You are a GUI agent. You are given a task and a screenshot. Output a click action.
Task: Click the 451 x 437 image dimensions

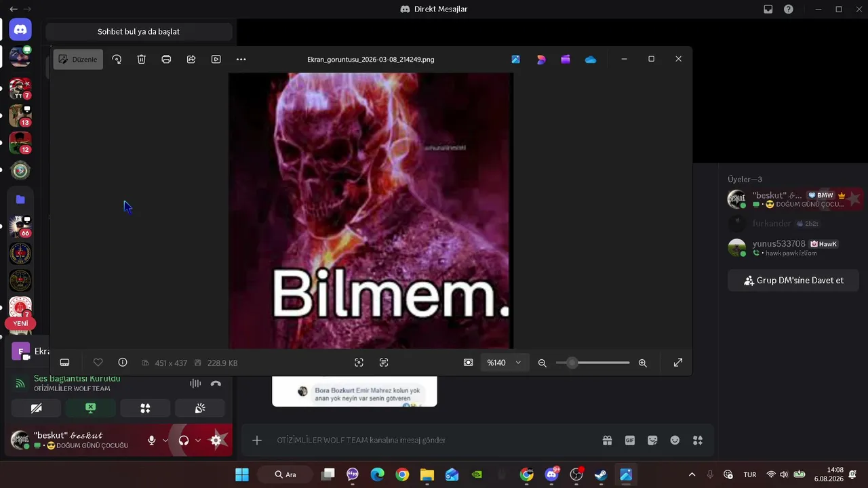pos(171,363)
